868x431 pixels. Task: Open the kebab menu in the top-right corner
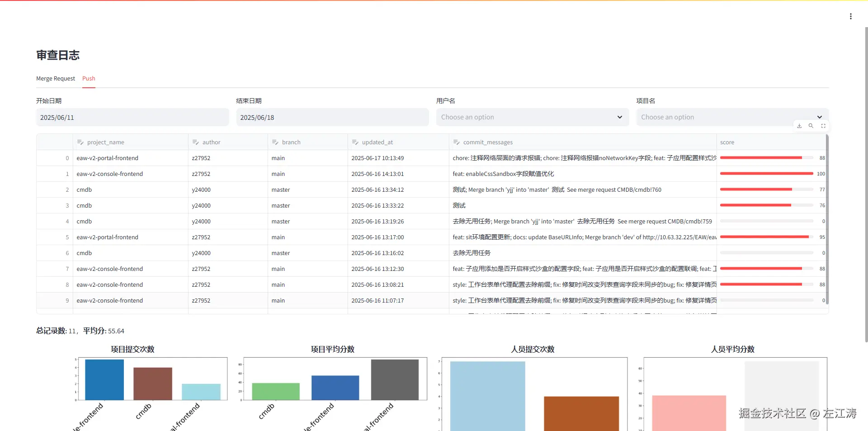[x=851, y=16]
